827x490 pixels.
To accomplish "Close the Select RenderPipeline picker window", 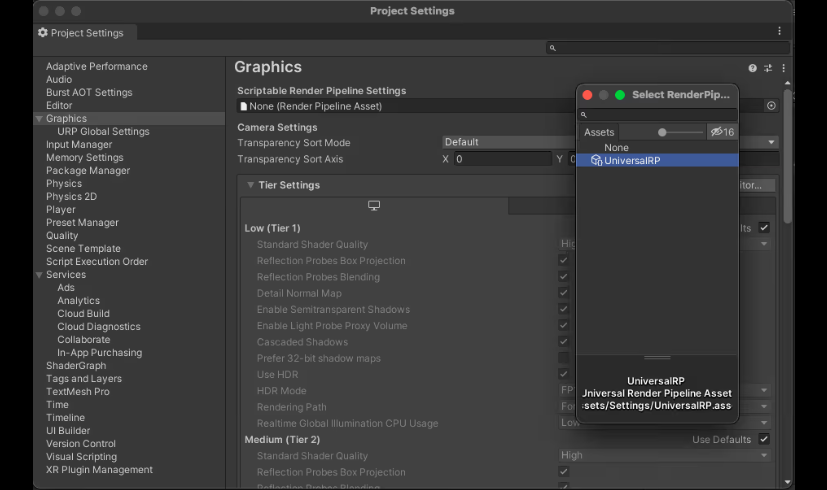I will click(587, 95).
